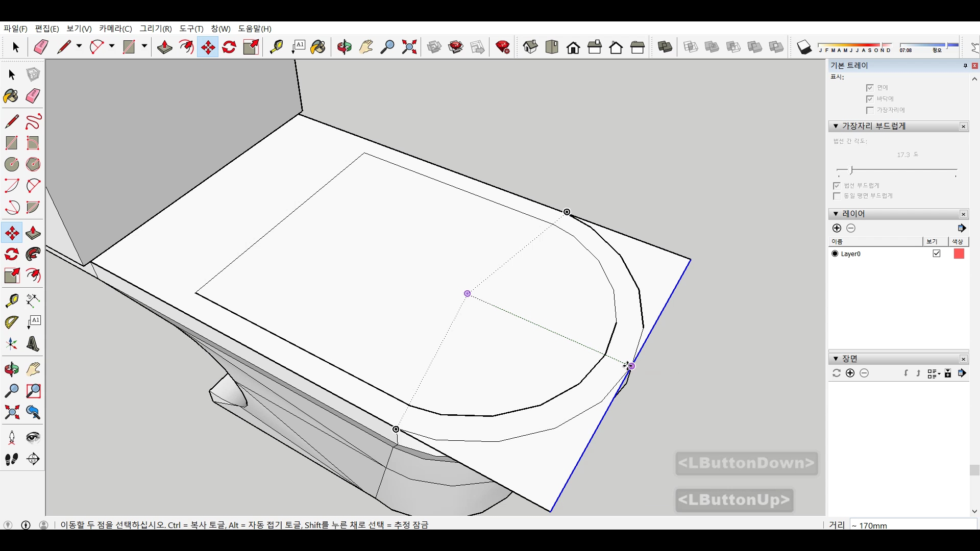Activate the Orbit tool in left toolbar
This screenshot has width=980, height=551.
(x=12, y=369)
